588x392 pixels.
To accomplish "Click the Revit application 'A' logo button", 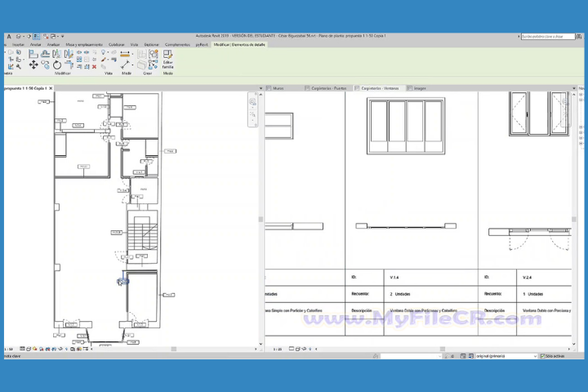I will pos(9,37).
